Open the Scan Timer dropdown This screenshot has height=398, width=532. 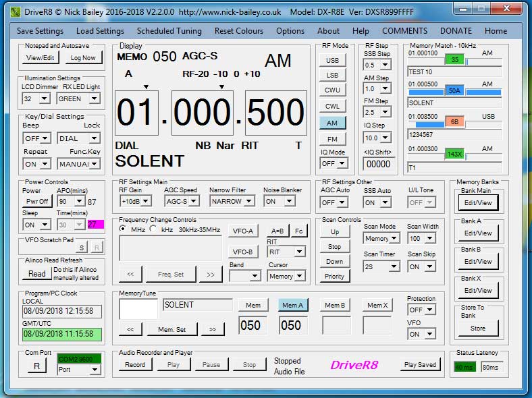[394, 267]
